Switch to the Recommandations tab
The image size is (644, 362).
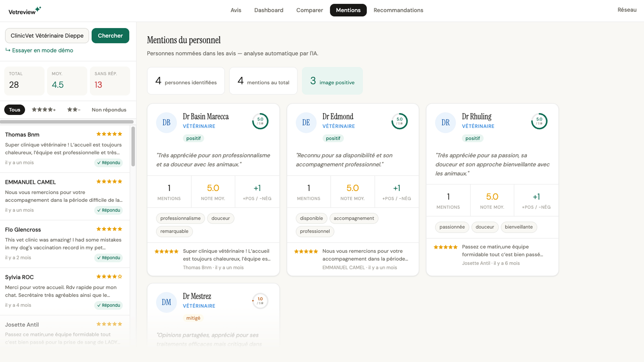click(x=398, y=10)
